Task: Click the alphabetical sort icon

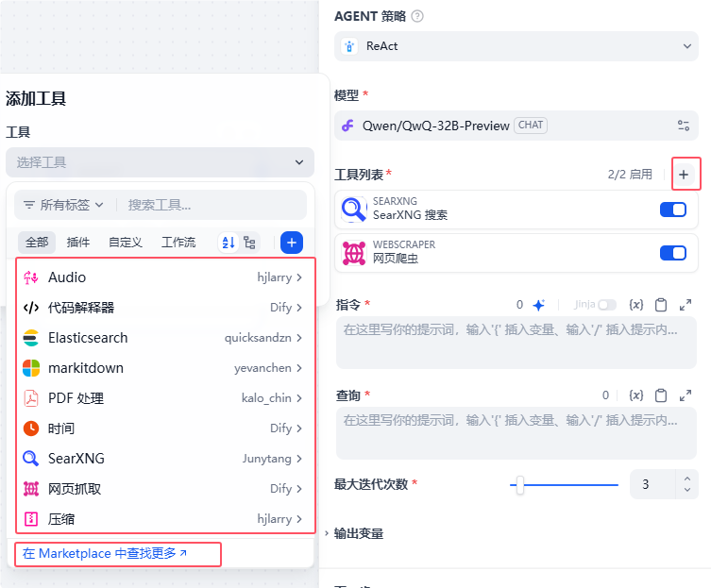Action: (x=229, y=243)
